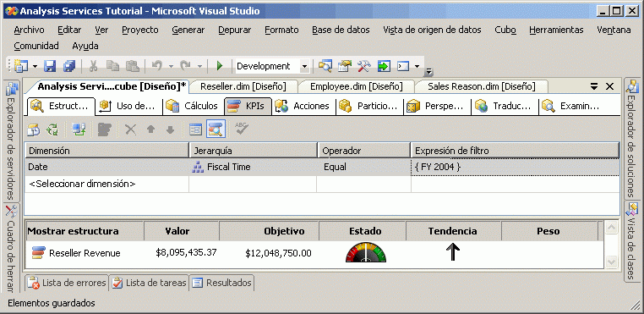Expand the command window dropdown arrow
This screenshot has height=314, width=644.
click(x=417, y=66)
